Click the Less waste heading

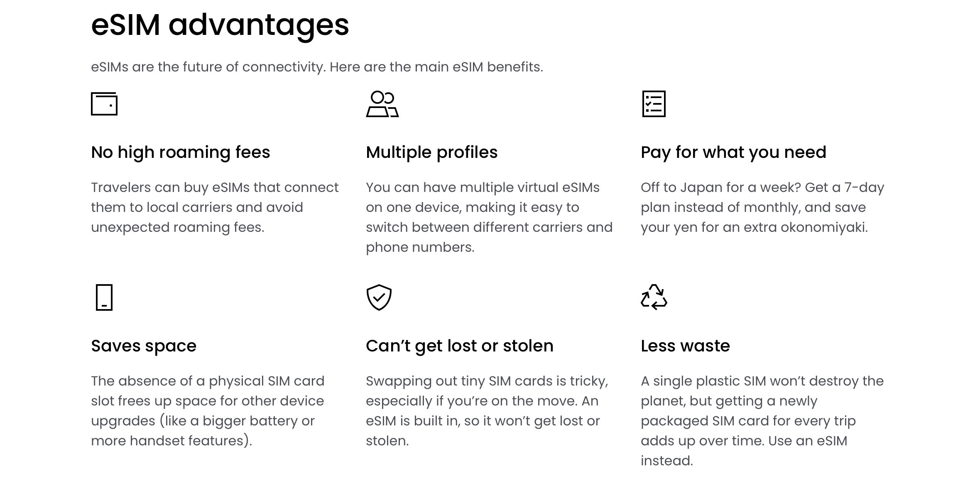(x=685, y=346)
